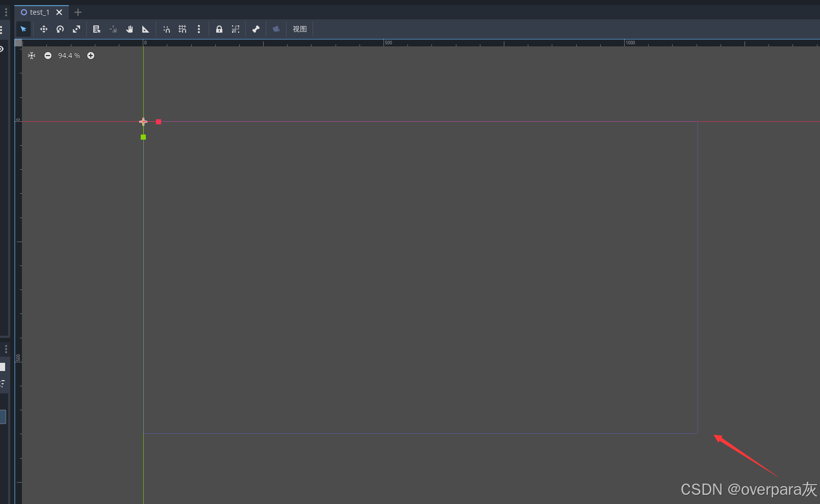Toggle smart snapping with the magnet icon
820x504 pixels.
click(166, 29)
